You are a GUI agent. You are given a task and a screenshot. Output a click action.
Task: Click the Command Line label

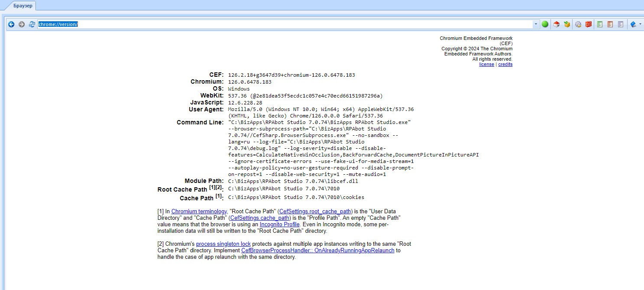(x=200, y=122)
